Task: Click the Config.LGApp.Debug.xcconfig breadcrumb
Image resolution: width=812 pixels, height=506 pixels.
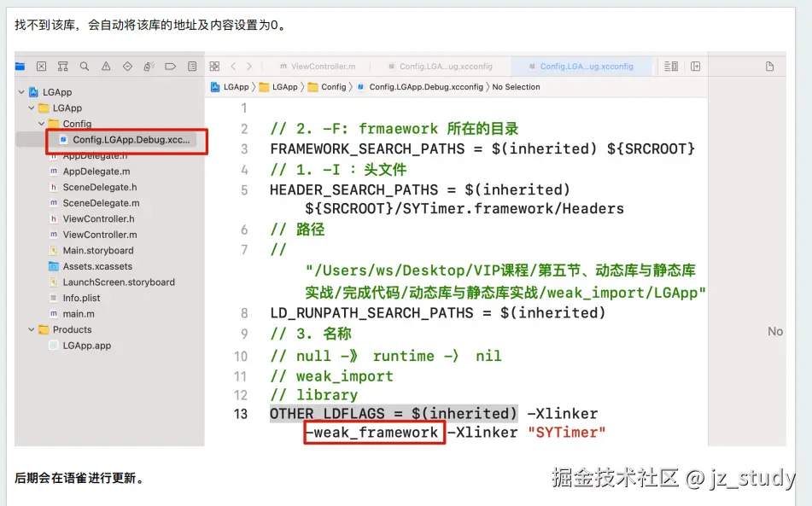Action: click(x=420, y=87)
